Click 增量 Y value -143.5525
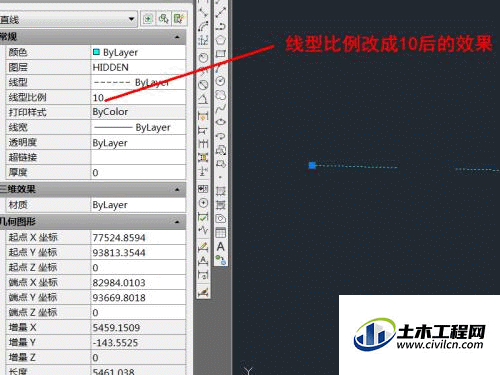The image size is (500, 375). coord(138,342)
